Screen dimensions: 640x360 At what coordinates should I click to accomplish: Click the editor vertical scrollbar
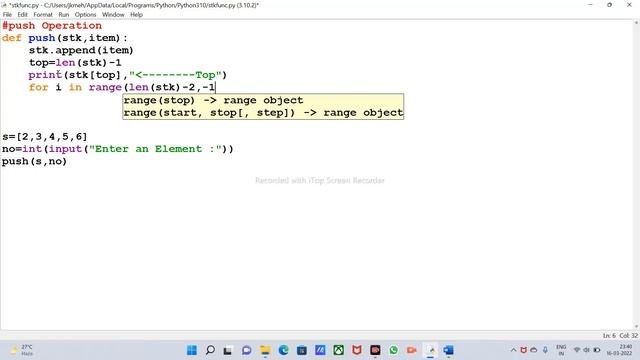pos(636,175)
